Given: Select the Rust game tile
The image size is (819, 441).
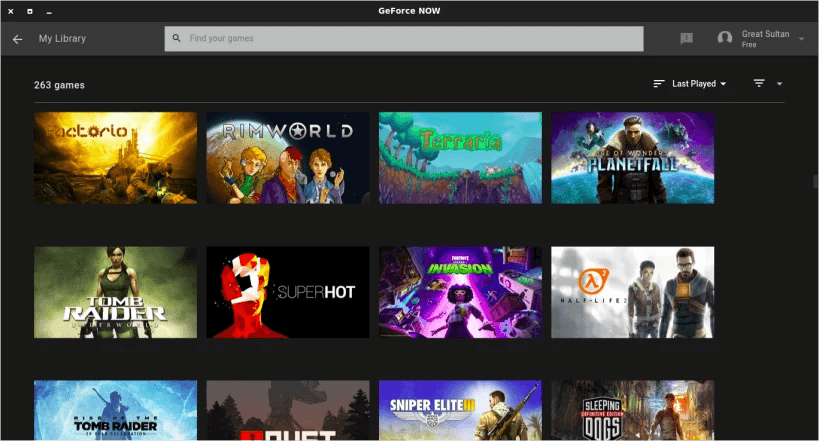Looking at the screenshot, I should coord(288,410).
